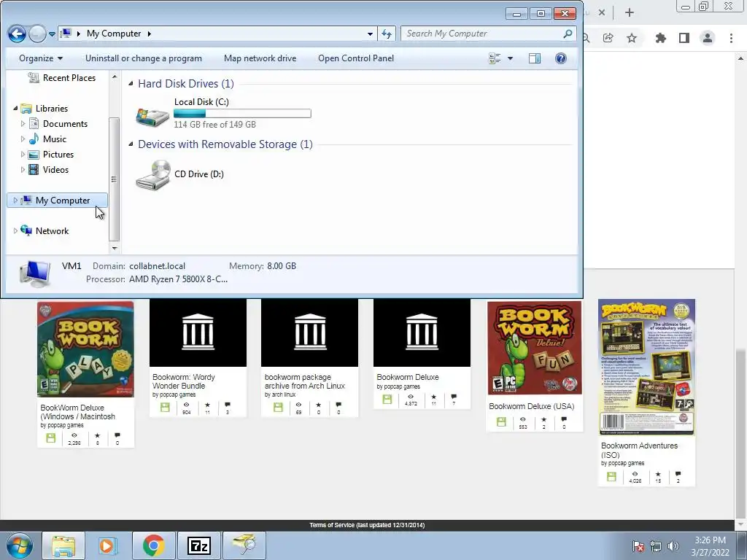Screen dimensions: 747x560
Task: Go back with the Explorer back arrow
Action: coord(18,34)
